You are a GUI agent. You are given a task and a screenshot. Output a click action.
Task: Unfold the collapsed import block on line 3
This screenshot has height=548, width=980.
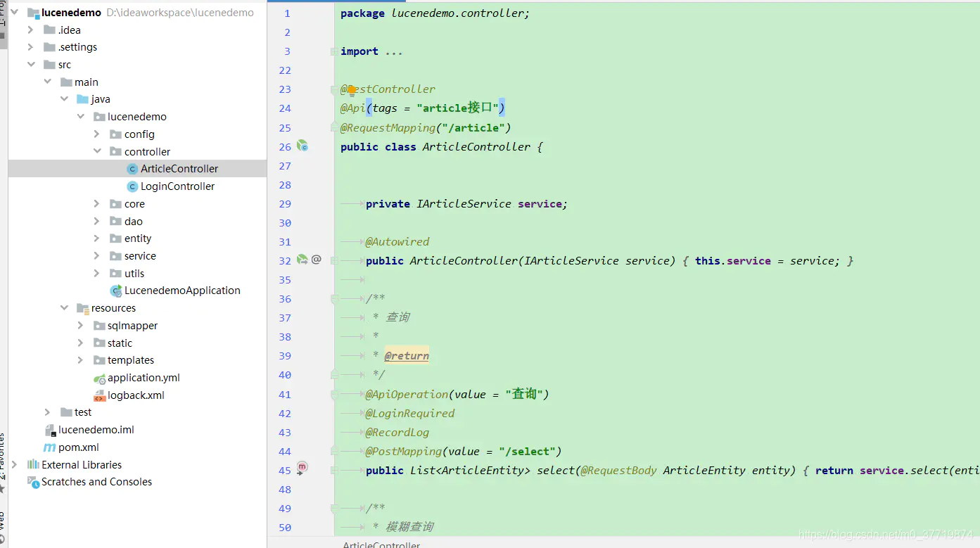(x=334, y=51)
